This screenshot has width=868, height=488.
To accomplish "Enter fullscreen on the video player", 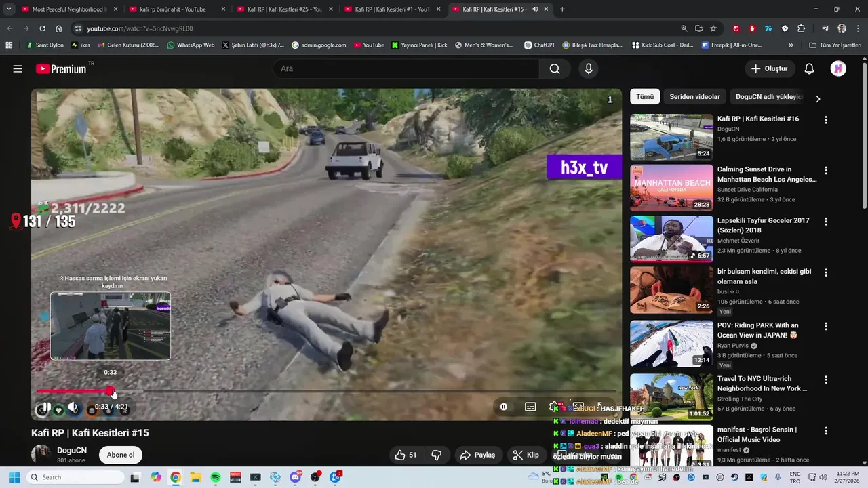I will click(601, 407).
